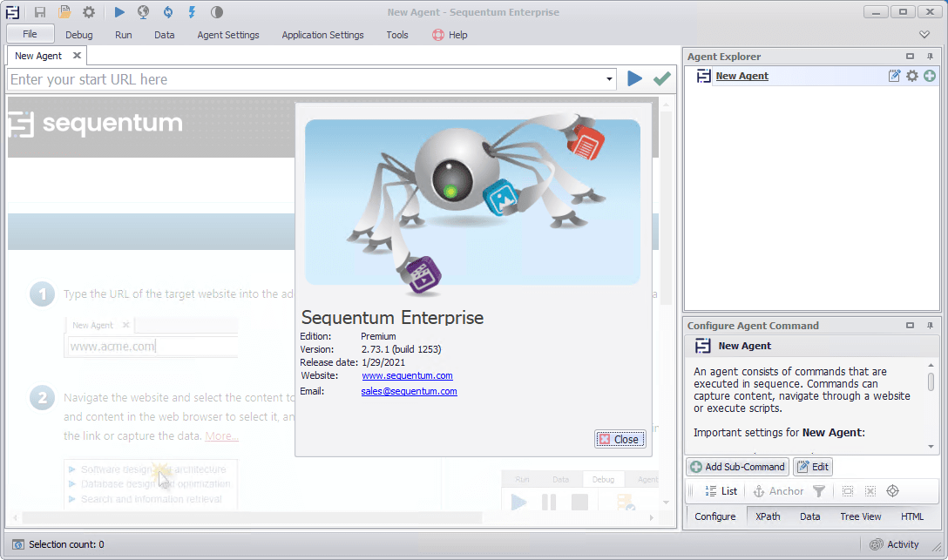Click Add Sub-Command button
948x560 pixels.
(x=738, y=466)
